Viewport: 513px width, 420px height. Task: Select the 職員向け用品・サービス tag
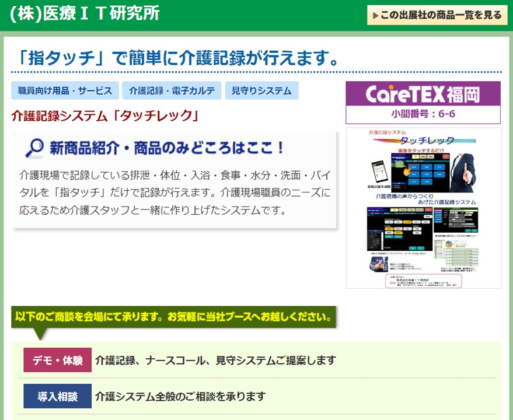point(65,90)
